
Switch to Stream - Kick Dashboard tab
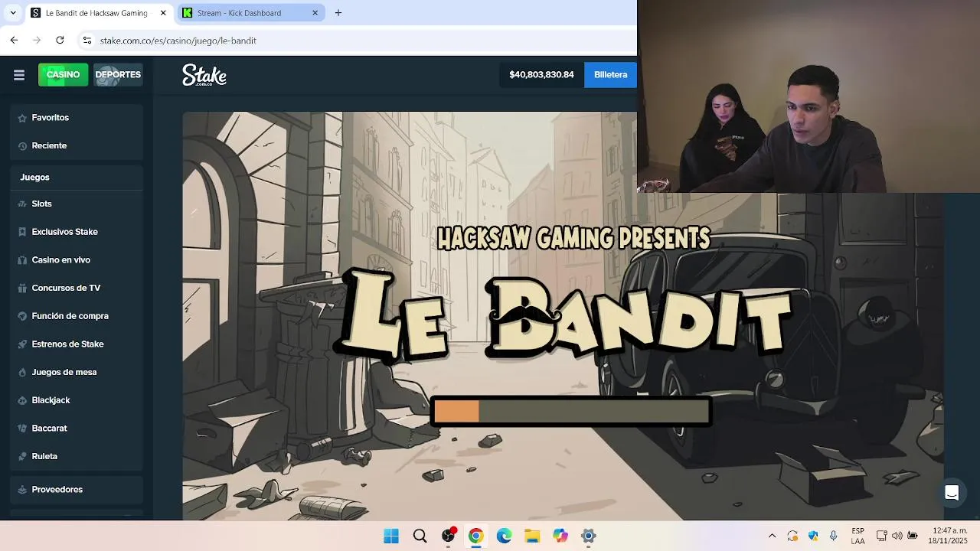tap(251, 13)
